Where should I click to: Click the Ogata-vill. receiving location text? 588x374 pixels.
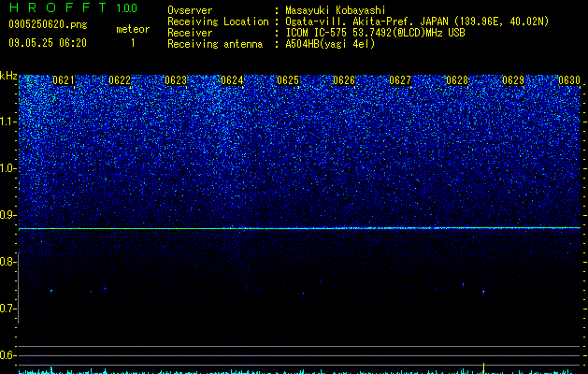[417, 22]
